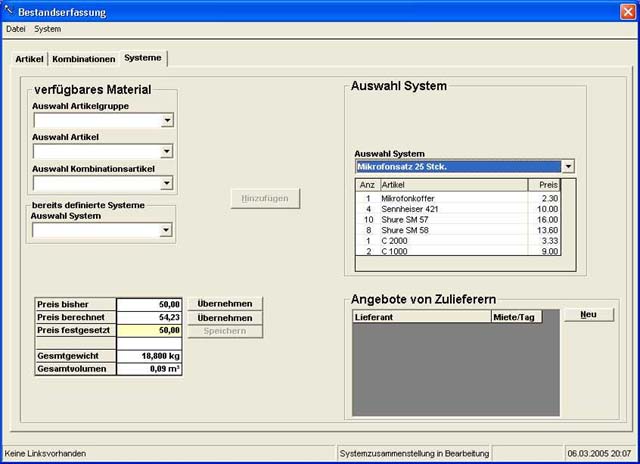Switch to the Artikel tab
Screen dimensions: 640x464
[29, 59]
